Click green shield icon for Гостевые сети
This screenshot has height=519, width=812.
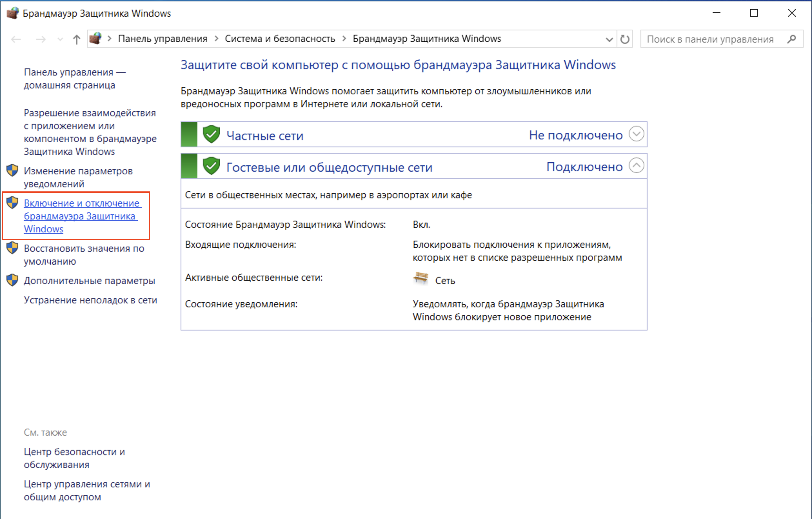tap(212, 166)
